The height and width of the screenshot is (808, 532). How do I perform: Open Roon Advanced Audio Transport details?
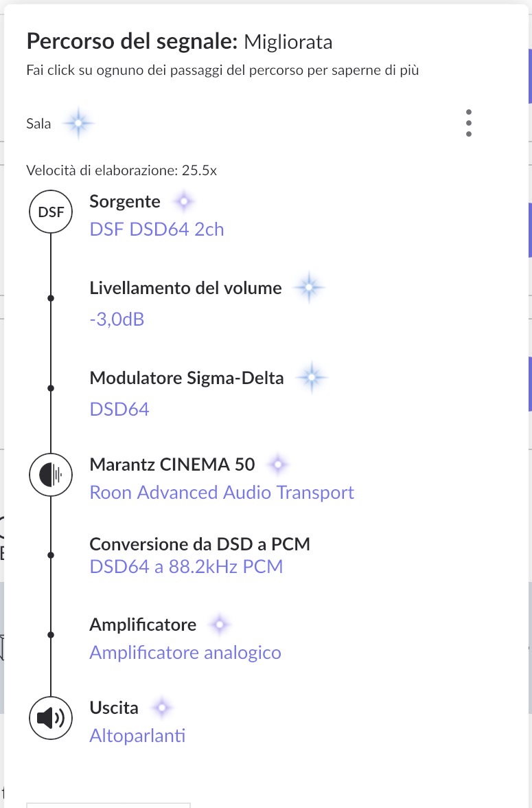(x=222, y=492)
